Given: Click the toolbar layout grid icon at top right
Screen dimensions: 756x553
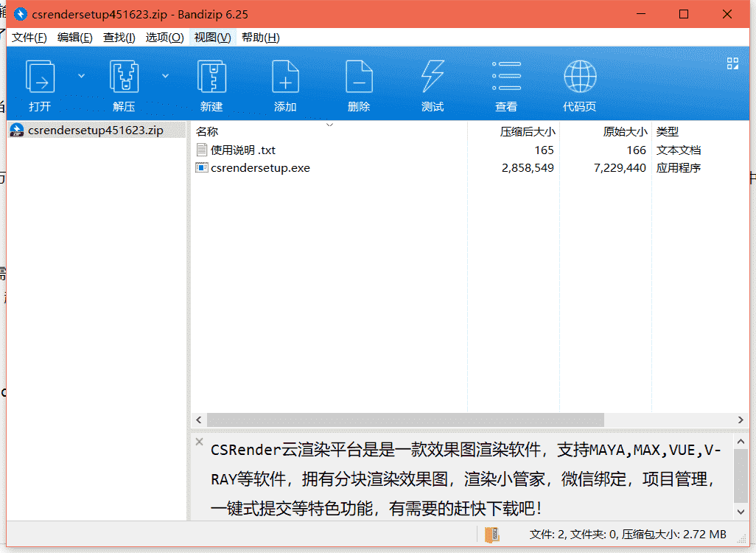Looking at the screenshot, I should pos(732,63).
